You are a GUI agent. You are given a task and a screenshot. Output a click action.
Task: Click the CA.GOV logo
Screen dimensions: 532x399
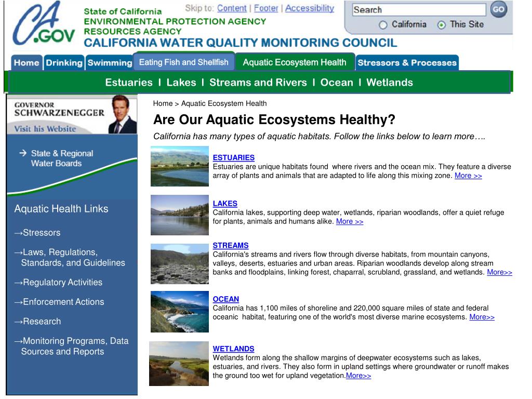(44, 23)
